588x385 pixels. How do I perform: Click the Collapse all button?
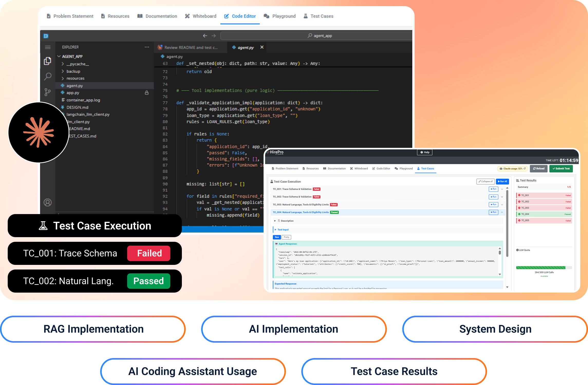pos(486,181)
